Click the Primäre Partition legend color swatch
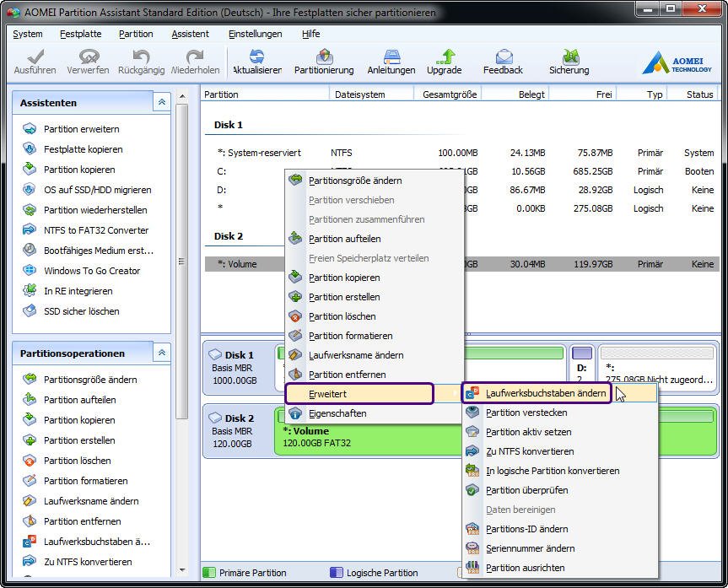This screenshot has height=588, width=728. [209, 573]
